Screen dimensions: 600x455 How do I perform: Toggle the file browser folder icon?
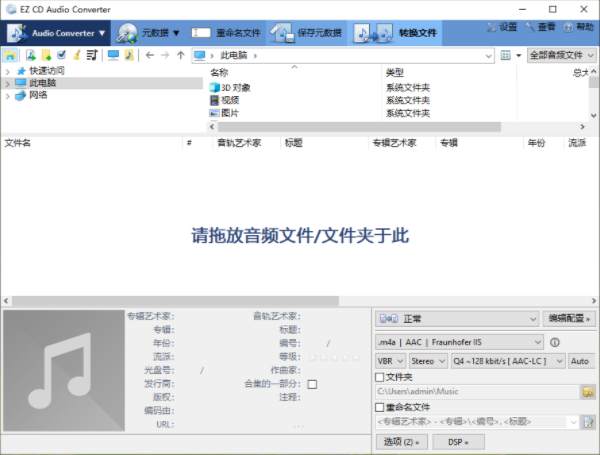coord(10,55)
